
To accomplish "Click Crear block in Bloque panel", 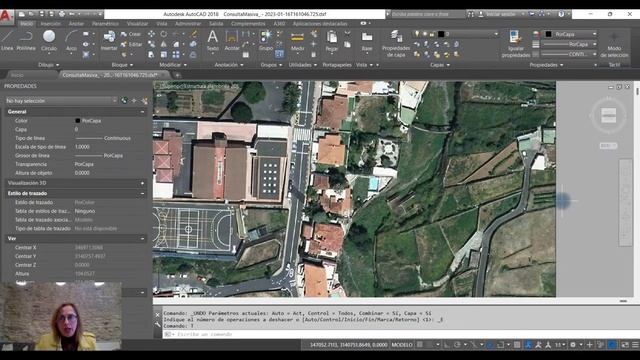I will click(x=131, y=34).
